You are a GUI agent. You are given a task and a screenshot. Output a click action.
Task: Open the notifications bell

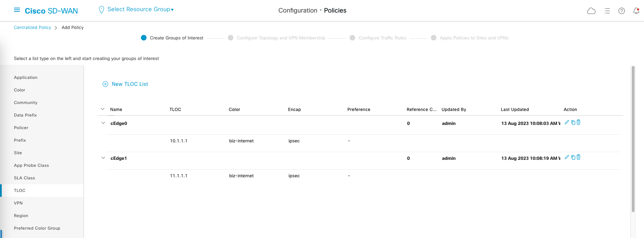636,11
